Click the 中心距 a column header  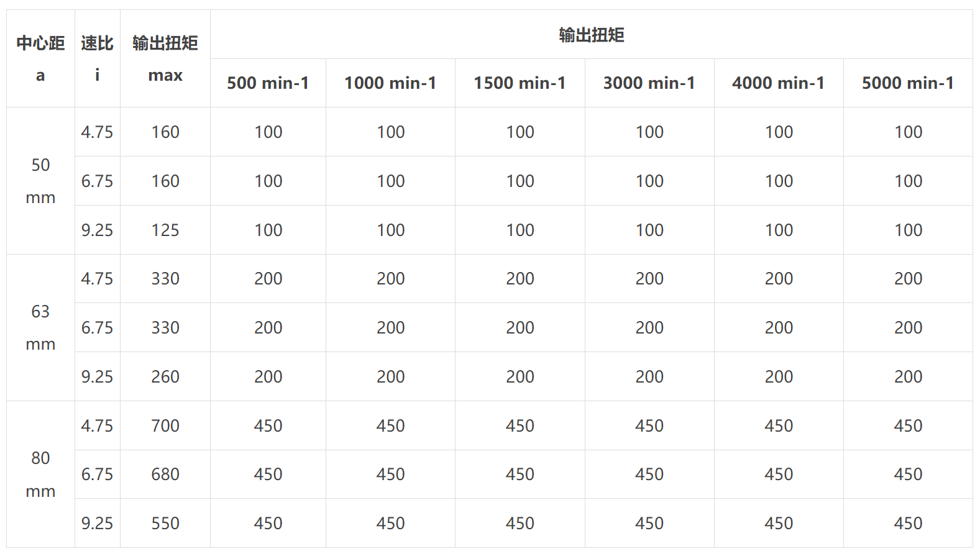40,58
